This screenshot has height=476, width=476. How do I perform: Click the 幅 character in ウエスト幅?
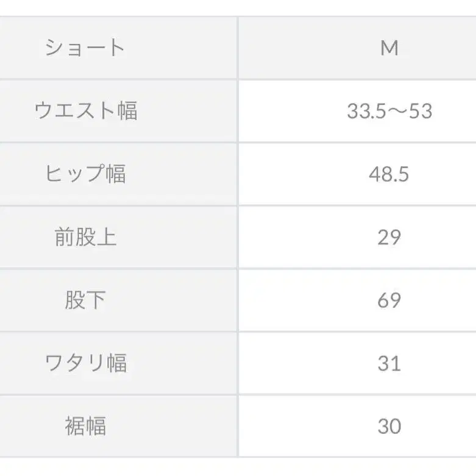pyautogui.click(x=127, y=111)
